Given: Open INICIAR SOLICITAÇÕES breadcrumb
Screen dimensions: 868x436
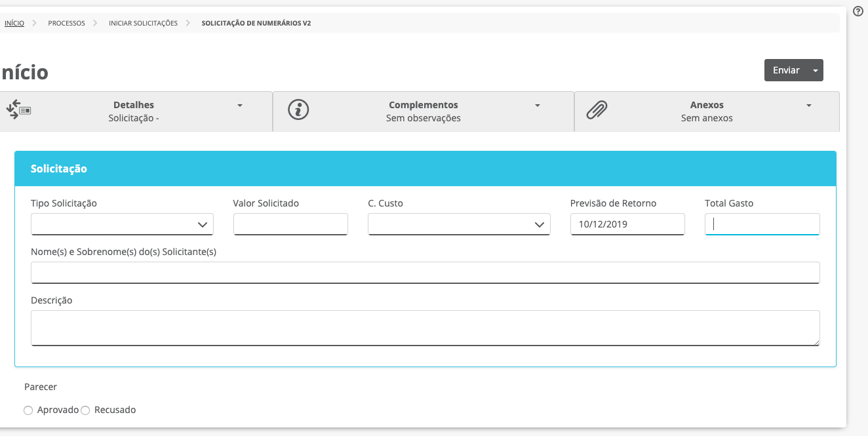Looking at the screenshot, I should coord(143,23).
